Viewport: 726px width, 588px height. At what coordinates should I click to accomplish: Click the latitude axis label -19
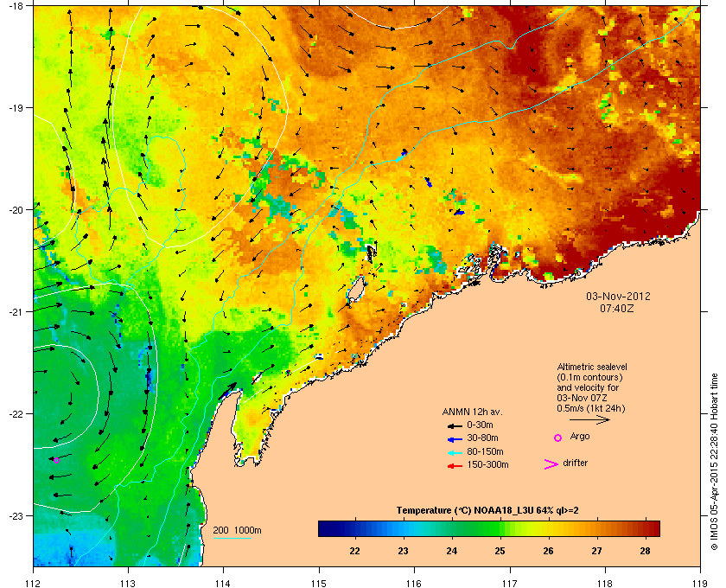[x=15, y=108]
